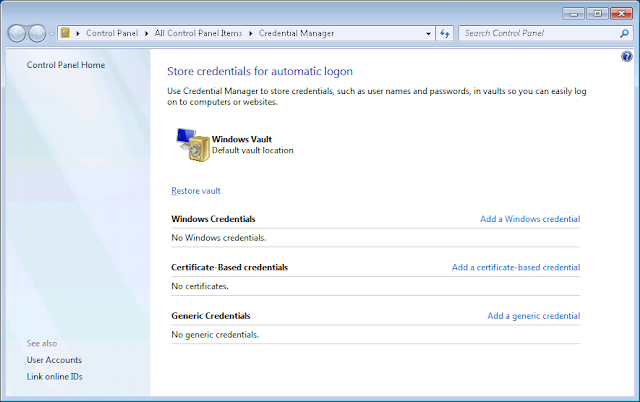Select All Control Panel Items breadcrumb
The width and height of the screenshot is (640, 402).
tap(198, 33)
